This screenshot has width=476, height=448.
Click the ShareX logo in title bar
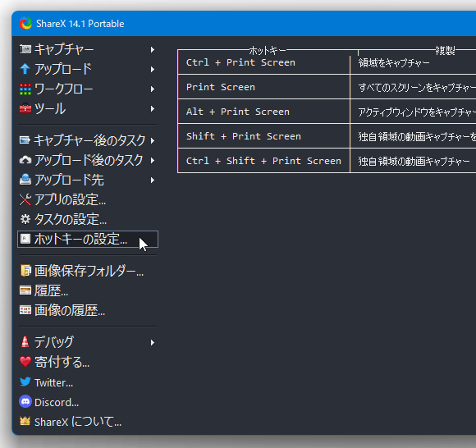point(25,23)
